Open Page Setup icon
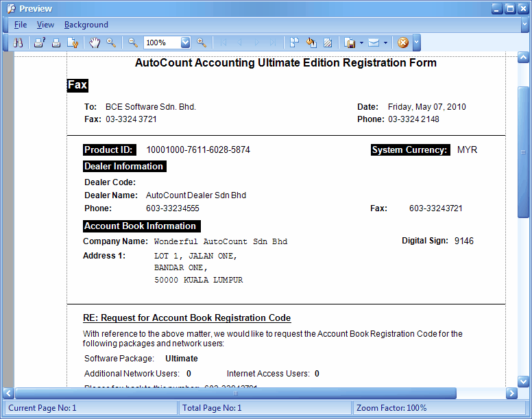This screenshot has height=419, width=532. coord(73,43)
